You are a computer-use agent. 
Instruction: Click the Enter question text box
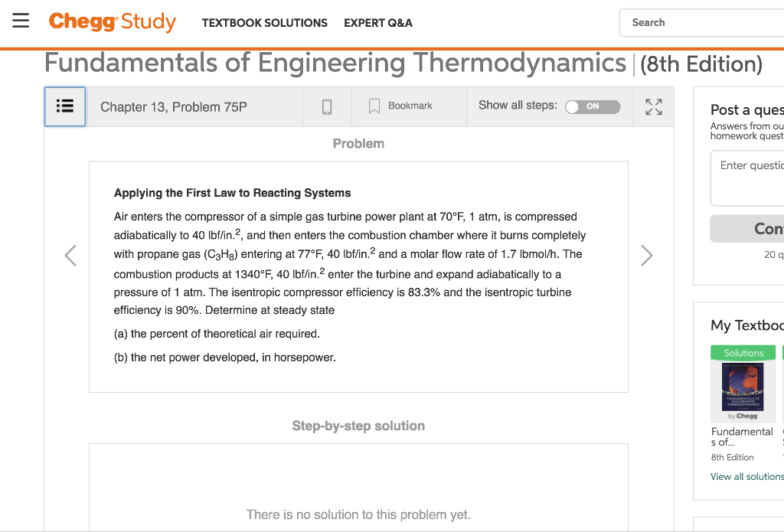(x=747, y=178)
